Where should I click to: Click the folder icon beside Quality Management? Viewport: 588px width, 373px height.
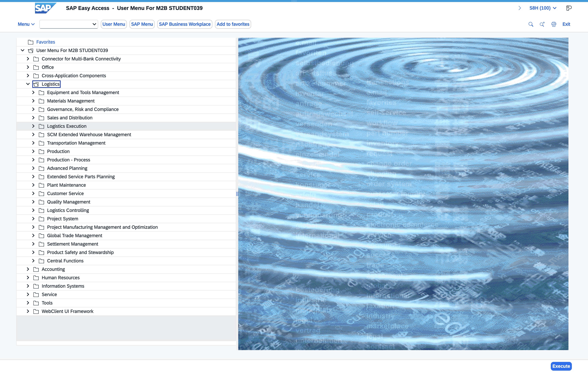tap(42, 202)
